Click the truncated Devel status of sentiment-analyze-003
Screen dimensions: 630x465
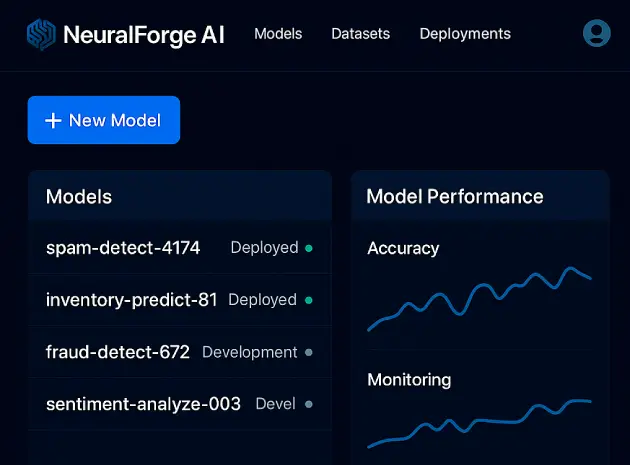(x=276, y=404)
